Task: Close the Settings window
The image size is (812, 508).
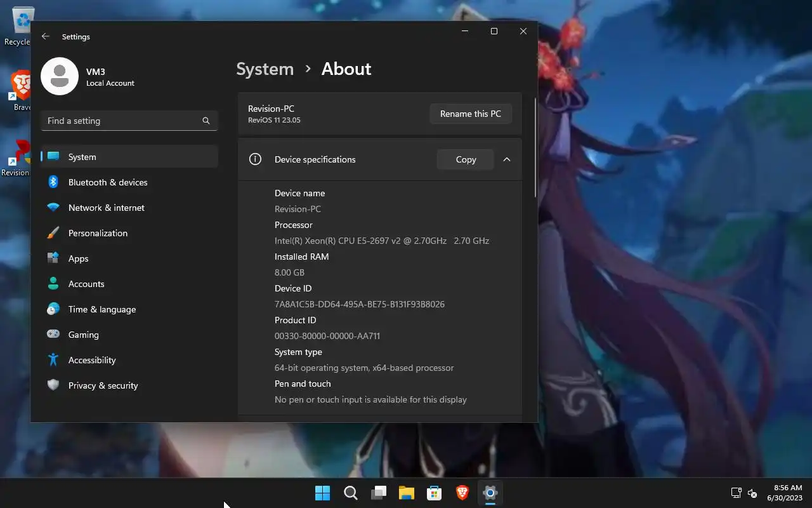Action: tap(523, 31)
